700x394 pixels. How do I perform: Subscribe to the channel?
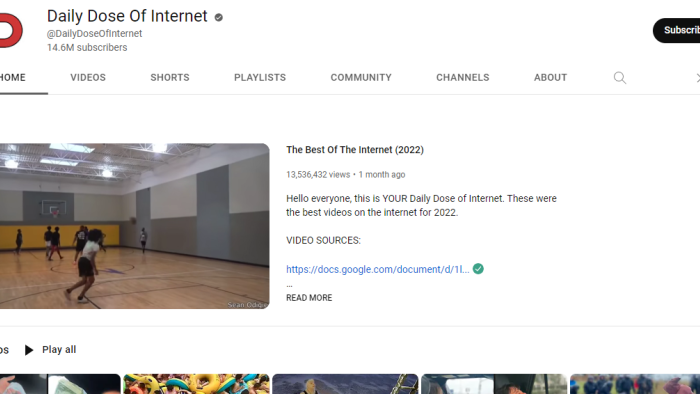(x=676, y=30)
